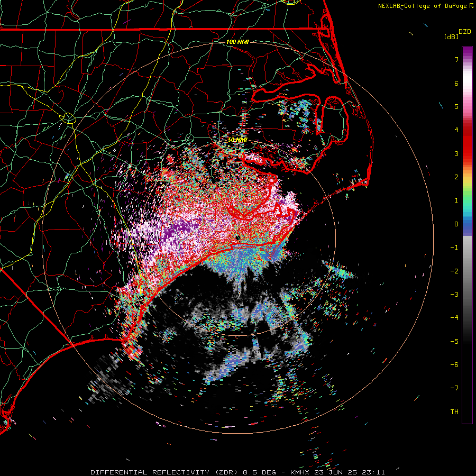Select the -5 dB legend value
This screenshot has width=476, height=476.
click(454, 342)
